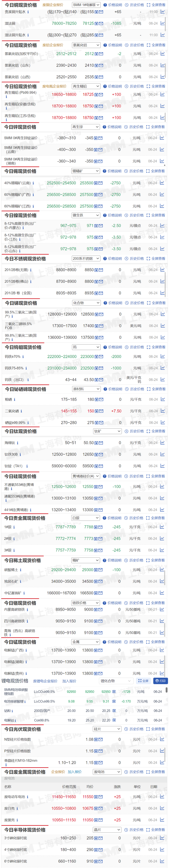This screenshot has width=169, height=868.
Task: Show info tooltip for 贵溪铜升贴水
Action: click(28, 12)
